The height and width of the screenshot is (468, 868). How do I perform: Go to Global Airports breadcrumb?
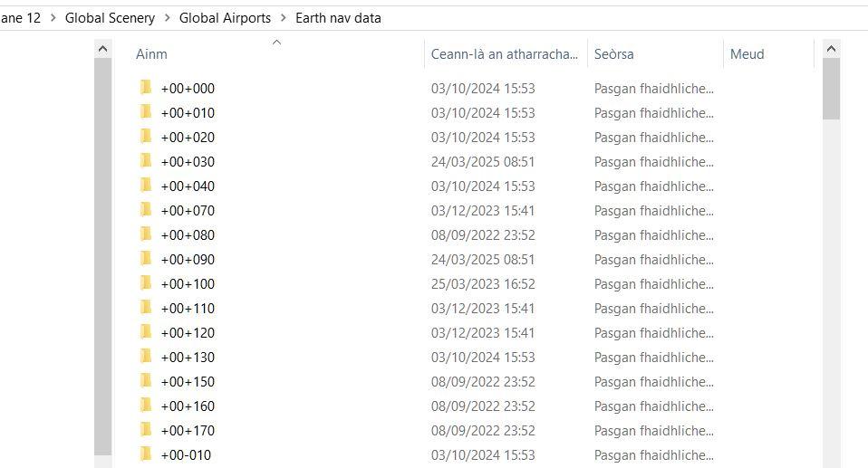click(225, 18)
